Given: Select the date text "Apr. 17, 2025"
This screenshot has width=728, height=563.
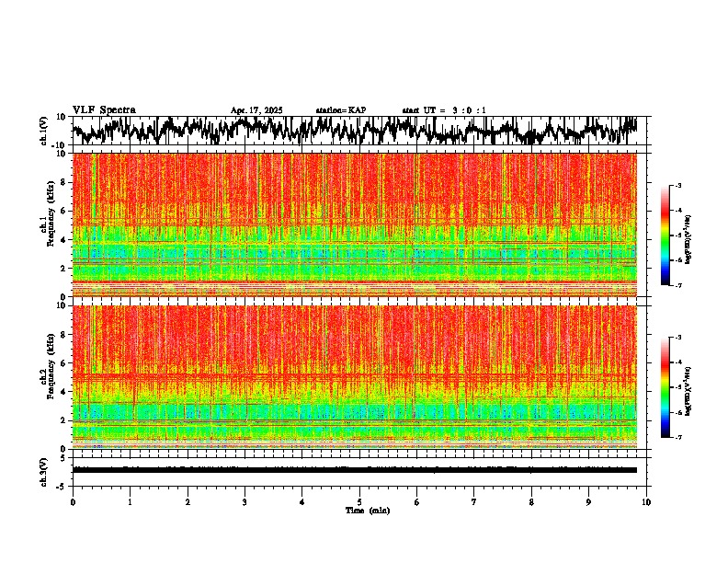Looking at the screenshot, I should click(x=256, y=110).
